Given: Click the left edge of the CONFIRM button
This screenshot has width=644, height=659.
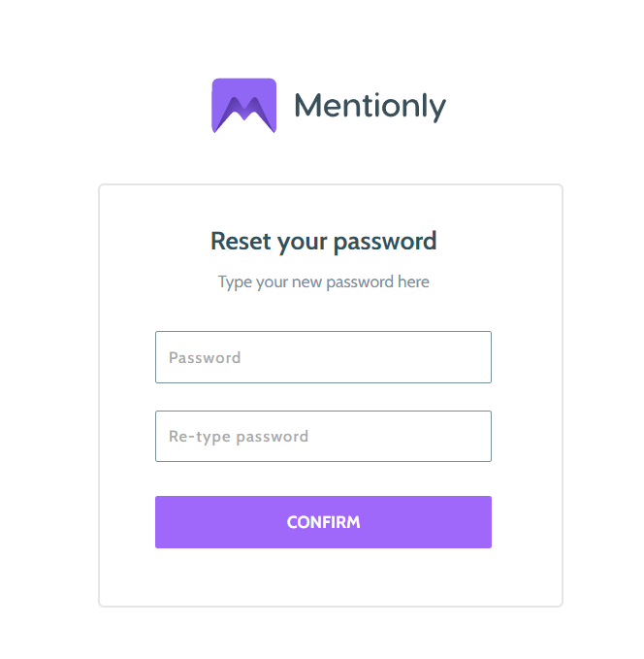Looking at the screenshot, I should click(168, 522).
